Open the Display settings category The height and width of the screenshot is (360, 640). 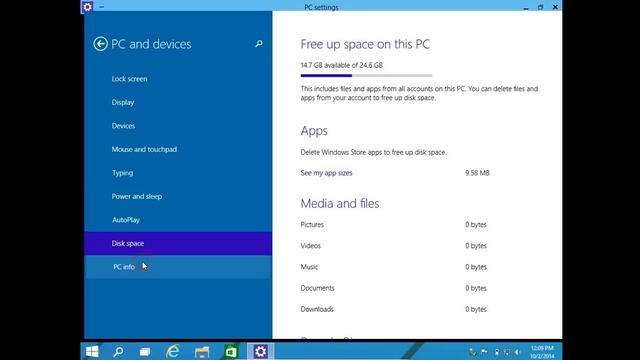pos(178,102)
